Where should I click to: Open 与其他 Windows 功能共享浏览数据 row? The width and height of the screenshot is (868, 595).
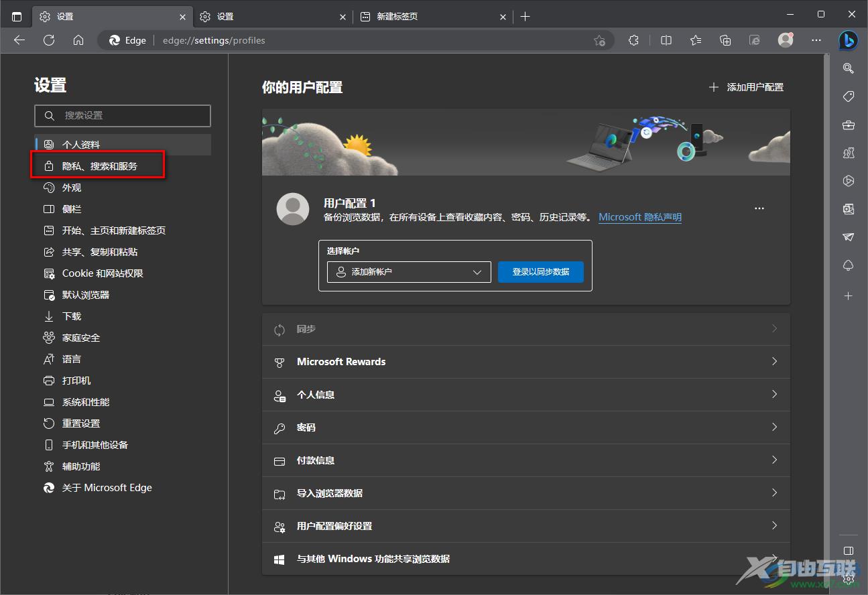tap(526, 559)
